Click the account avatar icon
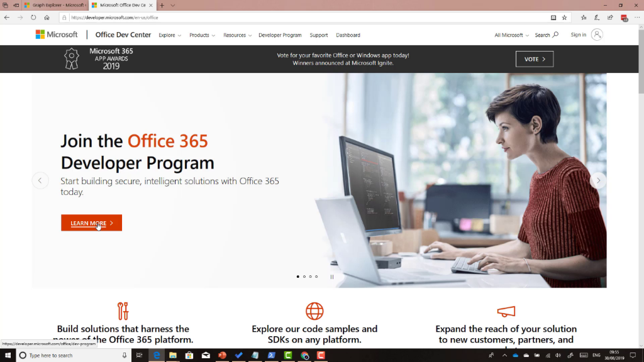The width and height of the screenshot is (644, 362). (x=597, y=35)
